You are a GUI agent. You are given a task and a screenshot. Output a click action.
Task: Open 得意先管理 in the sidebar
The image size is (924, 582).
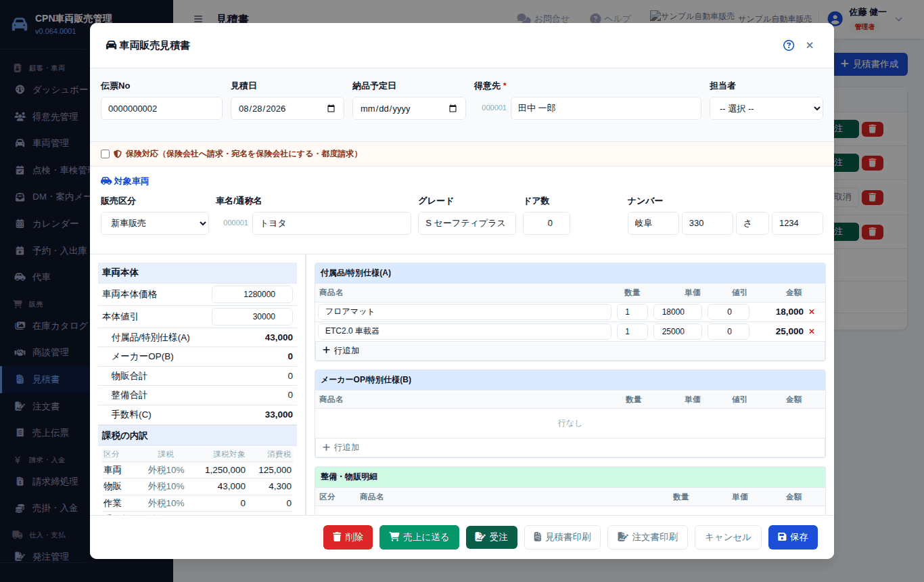pyautogui.click(x=45, y=116)
